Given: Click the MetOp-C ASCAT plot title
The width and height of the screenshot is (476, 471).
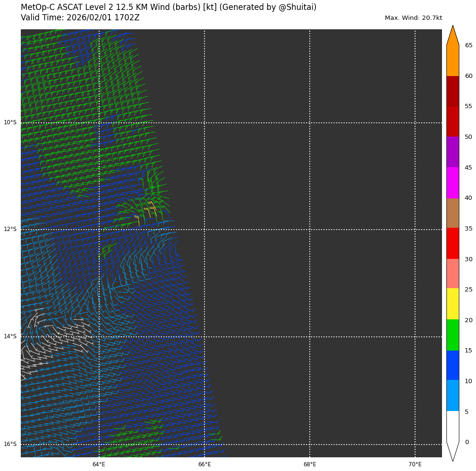Looking at the screenshot, I should [x=169, y=8].
